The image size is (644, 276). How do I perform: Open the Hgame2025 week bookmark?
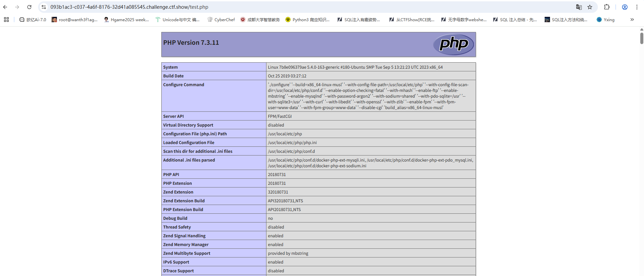[126, 20]
